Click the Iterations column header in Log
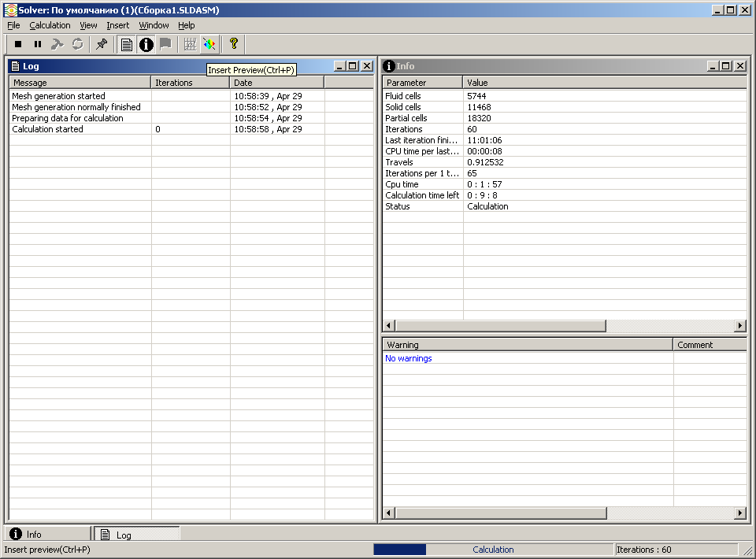Viewport: 756px width, 559px height. (x=191, y=83)
